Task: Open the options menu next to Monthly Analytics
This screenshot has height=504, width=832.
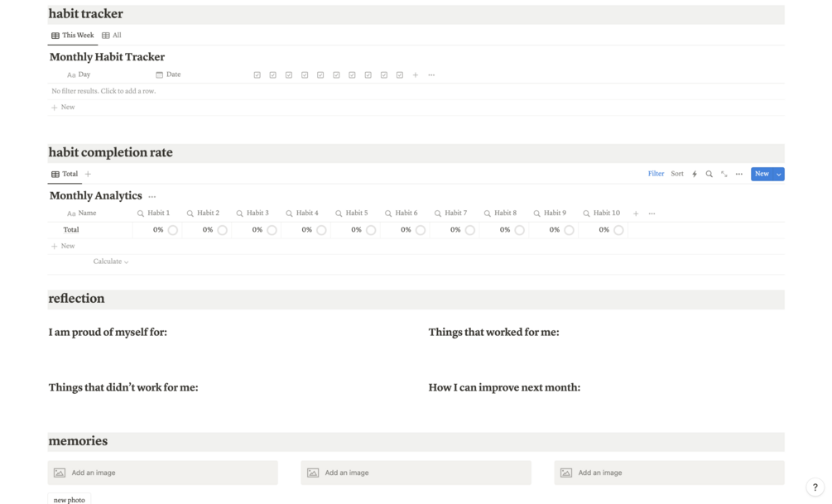Action: [151, 196]
